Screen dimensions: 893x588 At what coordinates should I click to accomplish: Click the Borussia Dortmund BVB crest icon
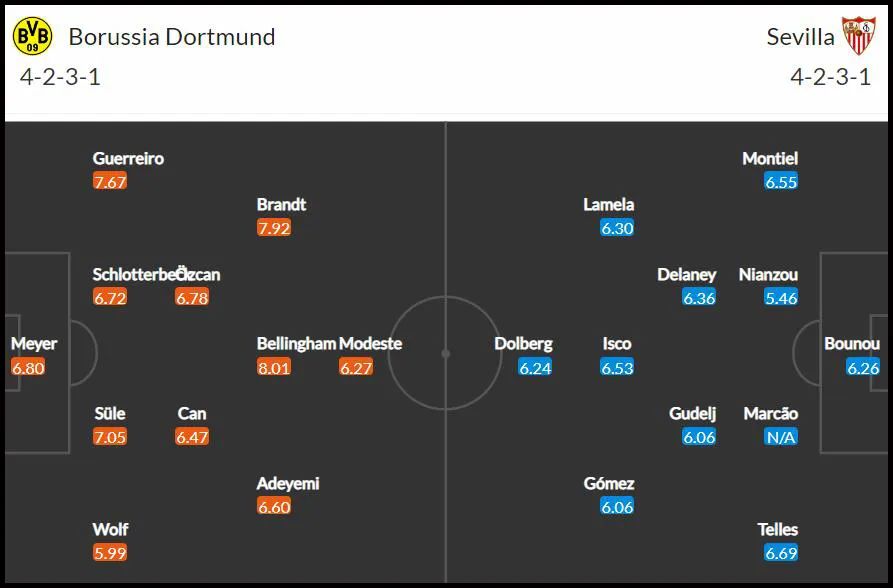(32, 36)
